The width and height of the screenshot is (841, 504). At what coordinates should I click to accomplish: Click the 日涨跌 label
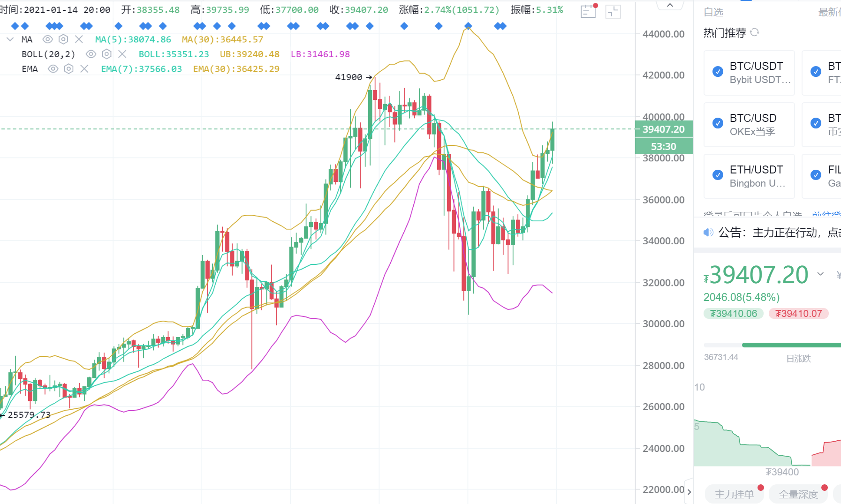click(798, 359)
